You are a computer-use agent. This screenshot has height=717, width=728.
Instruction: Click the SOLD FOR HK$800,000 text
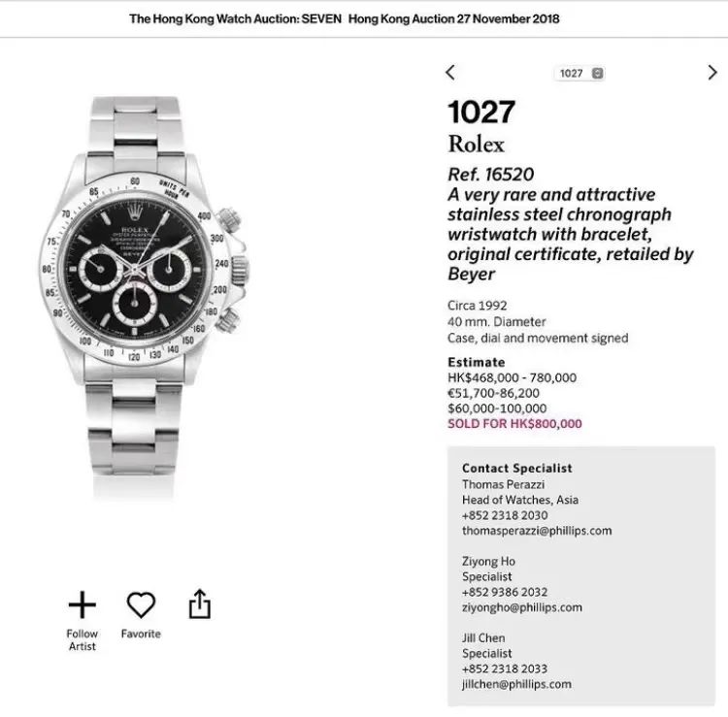click(514, 424)
